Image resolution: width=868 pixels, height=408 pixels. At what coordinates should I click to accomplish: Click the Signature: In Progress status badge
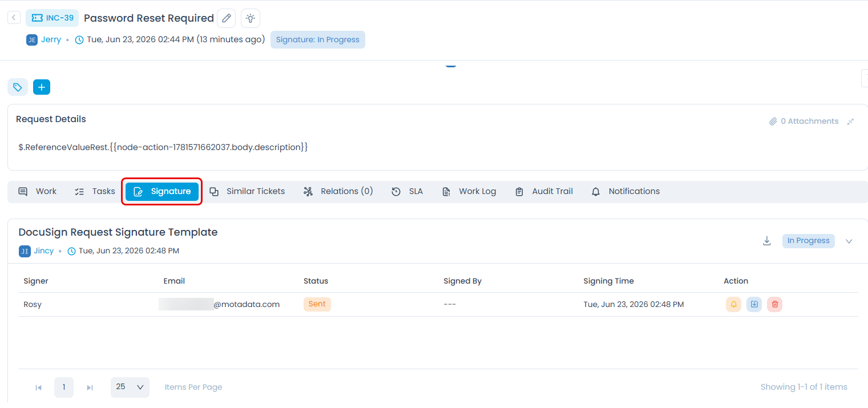[x=318, y=40]
